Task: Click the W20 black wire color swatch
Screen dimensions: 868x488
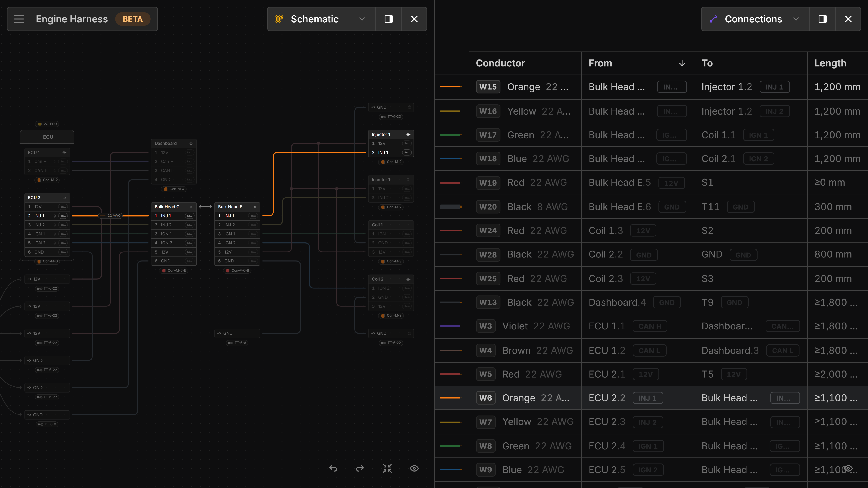Action: (450, 206)
